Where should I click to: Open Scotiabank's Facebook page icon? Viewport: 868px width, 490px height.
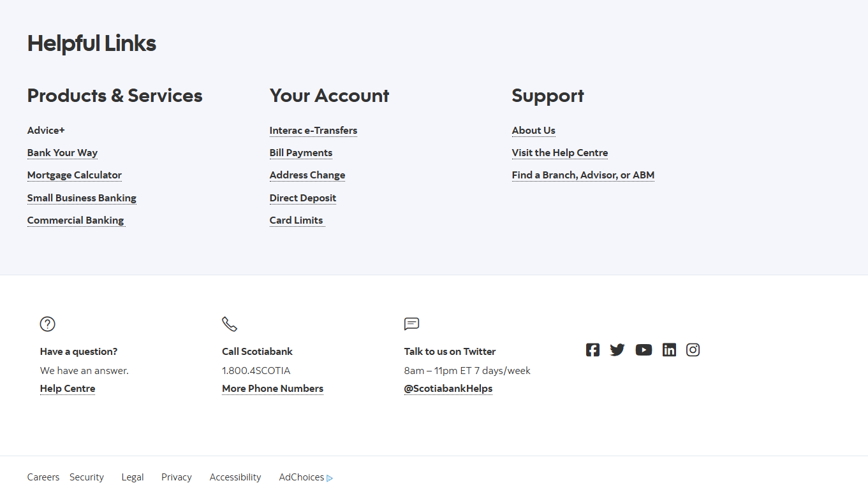(x=592, y=350)
